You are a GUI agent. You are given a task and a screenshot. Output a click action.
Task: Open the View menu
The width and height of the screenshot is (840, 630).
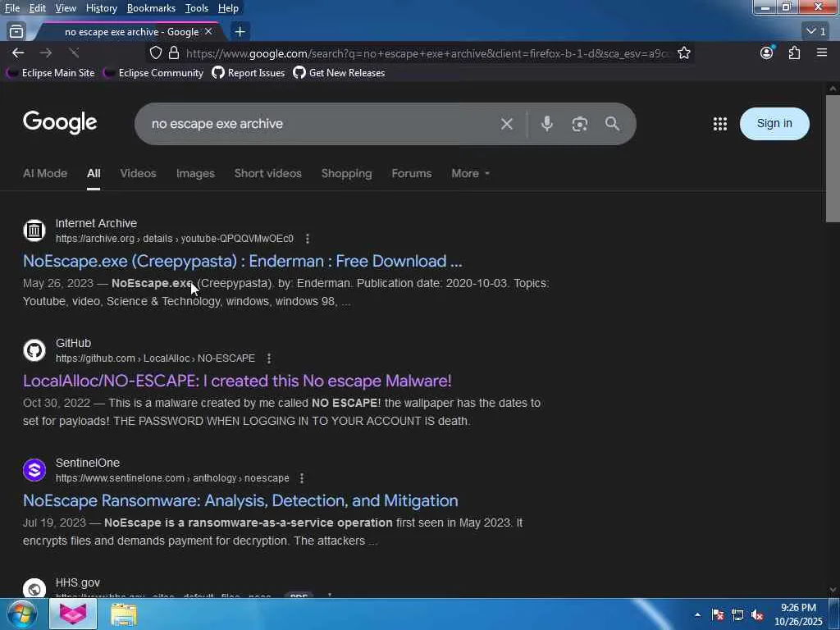pos(66,8)
